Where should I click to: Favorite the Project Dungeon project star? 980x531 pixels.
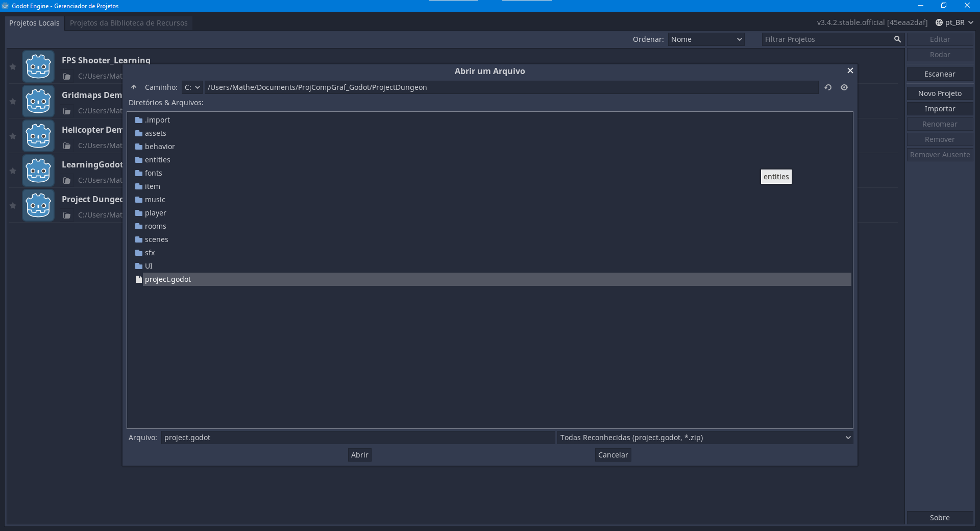[13, 206]
